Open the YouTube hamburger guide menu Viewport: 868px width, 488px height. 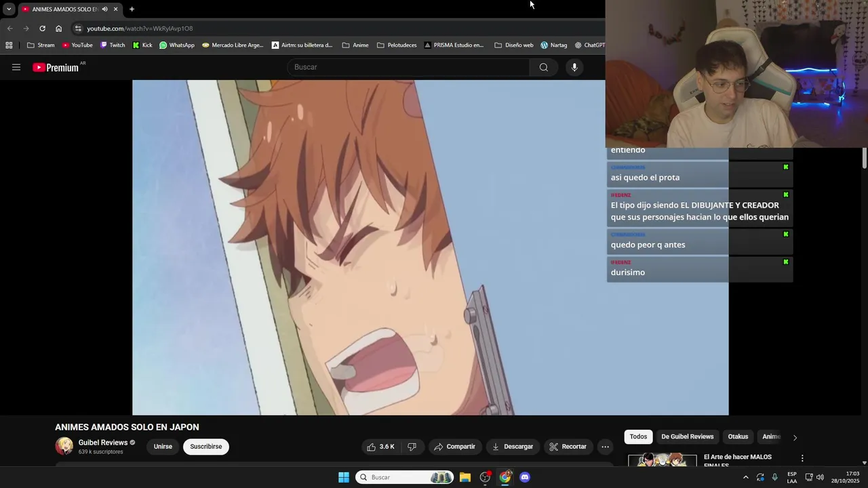[x=16, y=67]
